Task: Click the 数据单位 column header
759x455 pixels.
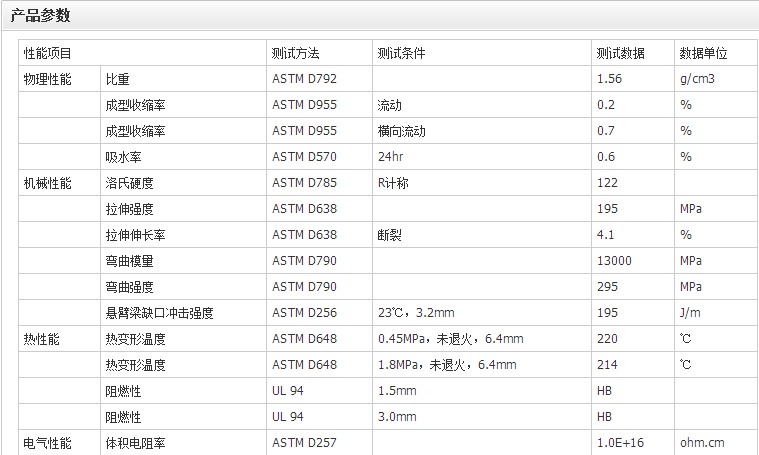Action: [703, 53]
